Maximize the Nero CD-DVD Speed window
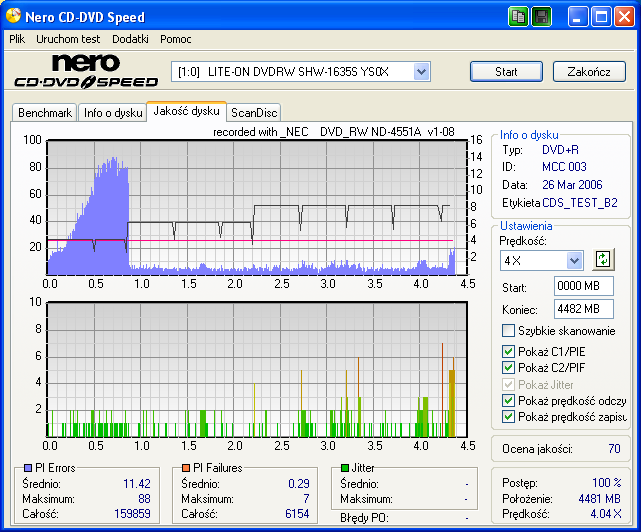Screen dimensions: 641x532 pyautogui.click(x=601, y=17)
